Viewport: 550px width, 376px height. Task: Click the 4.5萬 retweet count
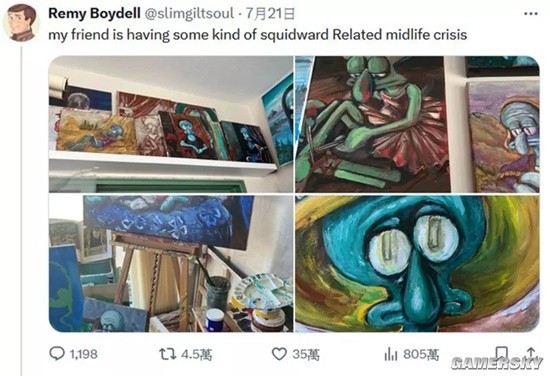pyautogui.click(x=196, y=355)
